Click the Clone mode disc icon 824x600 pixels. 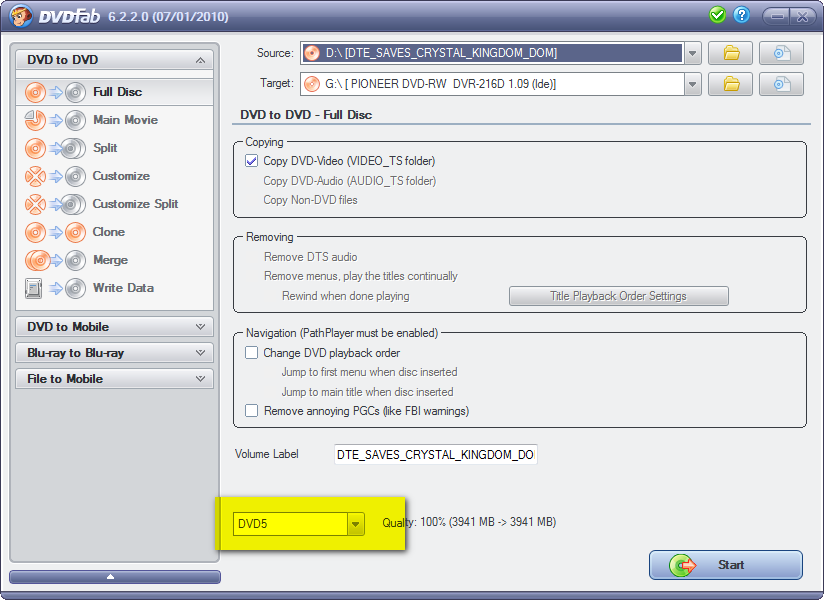[x=55, y=232]
